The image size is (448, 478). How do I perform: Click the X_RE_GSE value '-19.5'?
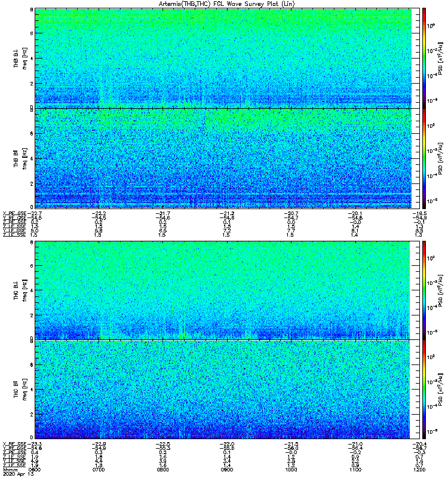click(x=419, y=213)
